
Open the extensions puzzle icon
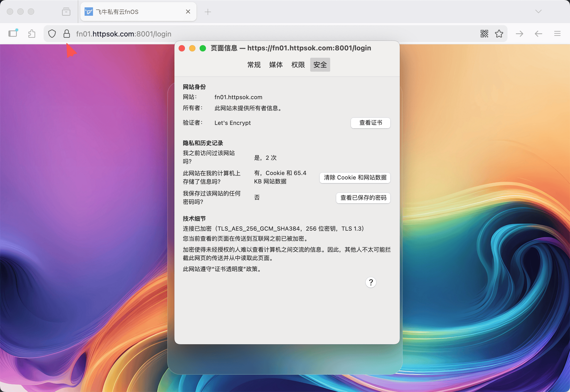32,34
